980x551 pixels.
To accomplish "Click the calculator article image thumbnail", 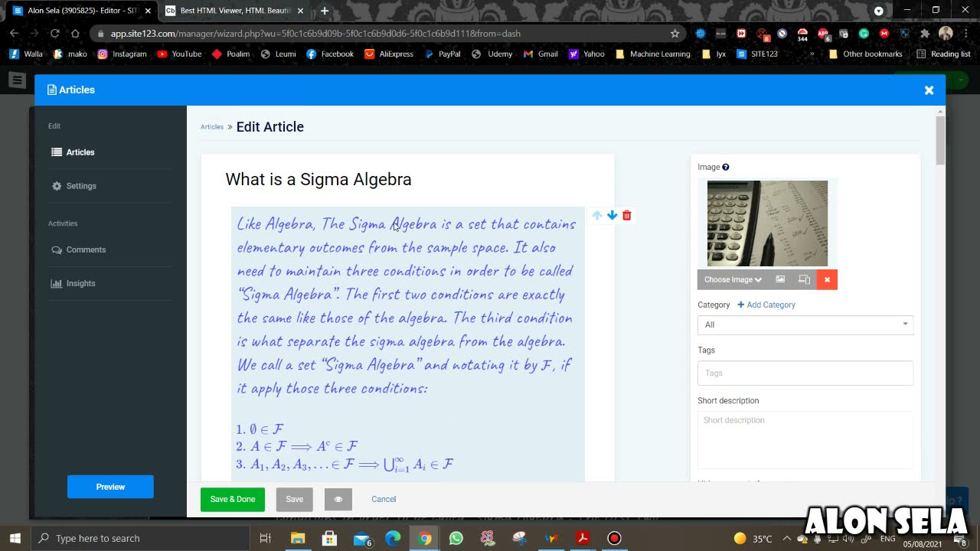I will [767, 223].
